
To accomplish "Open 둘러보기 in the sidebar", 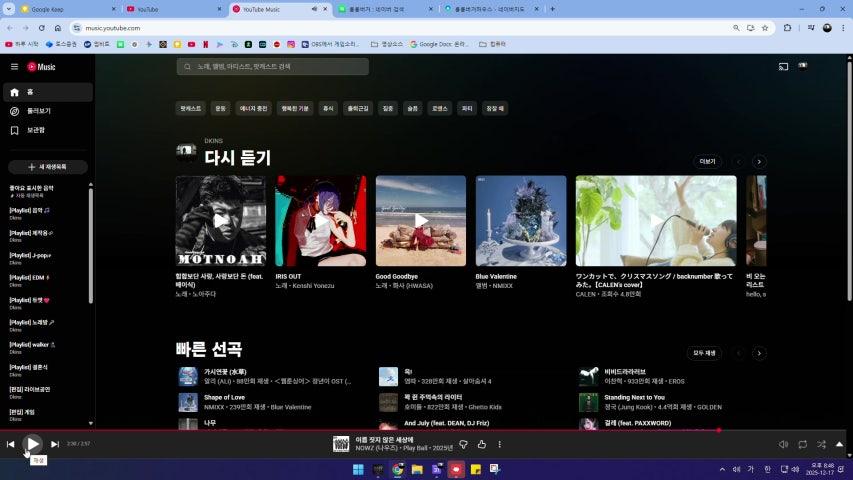I will click(x=38, y=111).
